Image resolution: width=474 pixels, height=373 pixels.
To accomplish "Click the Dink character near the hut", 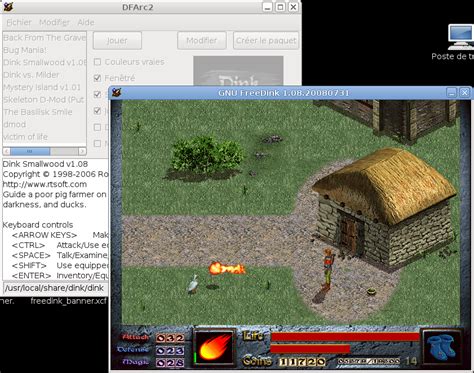I will pyautogui.click(x=327, y=269).
